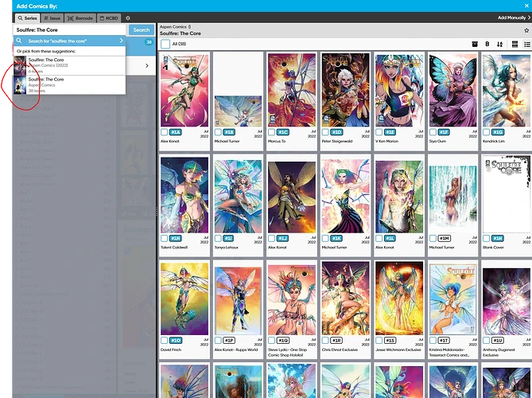Open the #1K Michael Turner cover thumbnail
The image size is (532, 398).
345,197
